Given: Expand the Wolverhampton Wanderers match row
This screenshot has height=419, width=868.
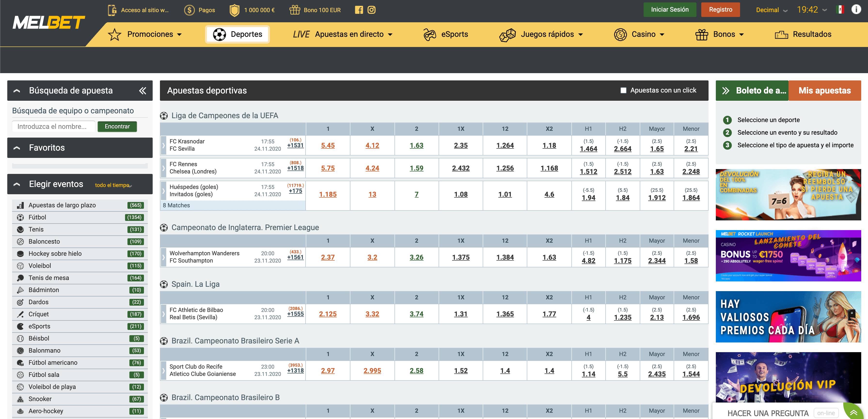Looking at the screenshot, I should pyautogui.click(x=163, y=257).
